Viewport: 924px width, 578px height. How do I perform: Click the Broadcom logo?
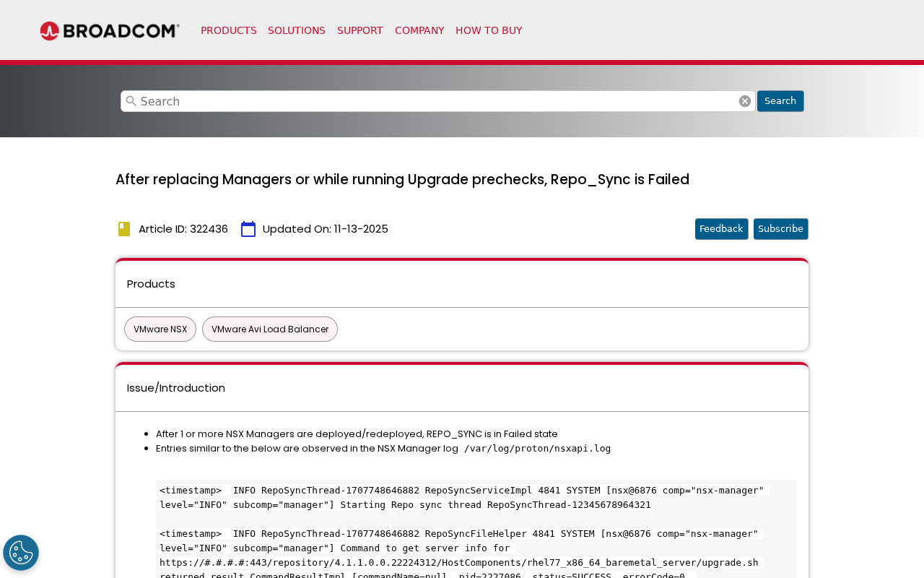pyautogui.click(x=109, y=29)
